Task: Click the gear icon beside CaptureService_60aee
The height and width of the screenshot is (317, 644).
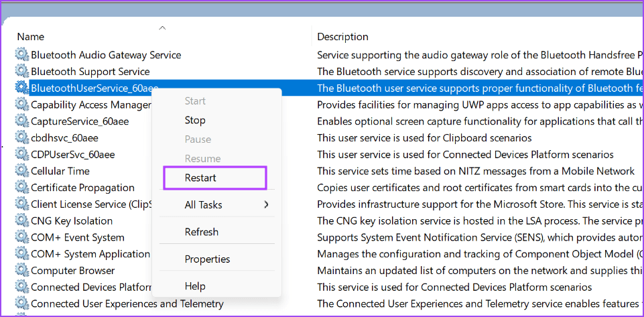Action: (x=21, y=121)
